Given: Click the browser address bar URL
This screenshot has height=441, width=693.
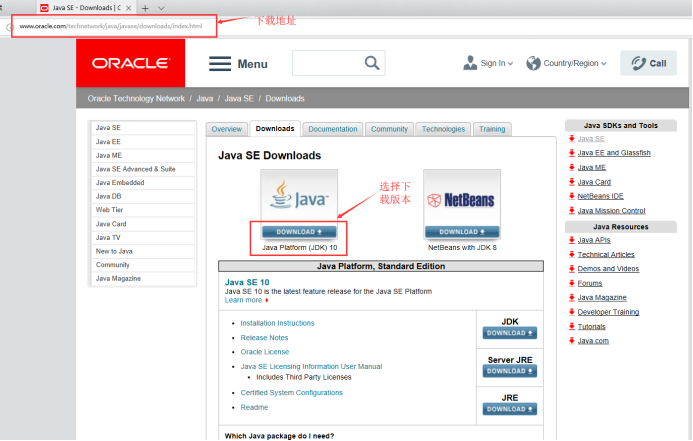Looking at the screenshot, I should tap(111, 26).
